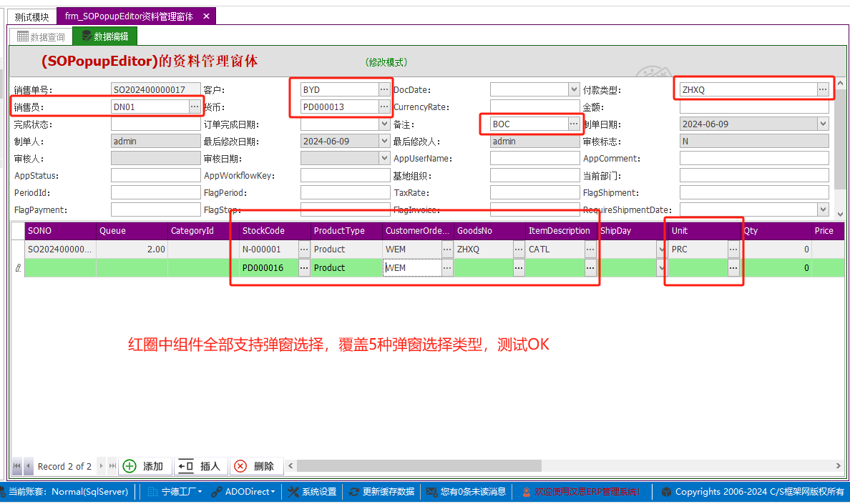The height and width of the screenshot is (504, 850).
Task: Open the 宁德工厂 dropdown menu
Action: pos(175,492)
